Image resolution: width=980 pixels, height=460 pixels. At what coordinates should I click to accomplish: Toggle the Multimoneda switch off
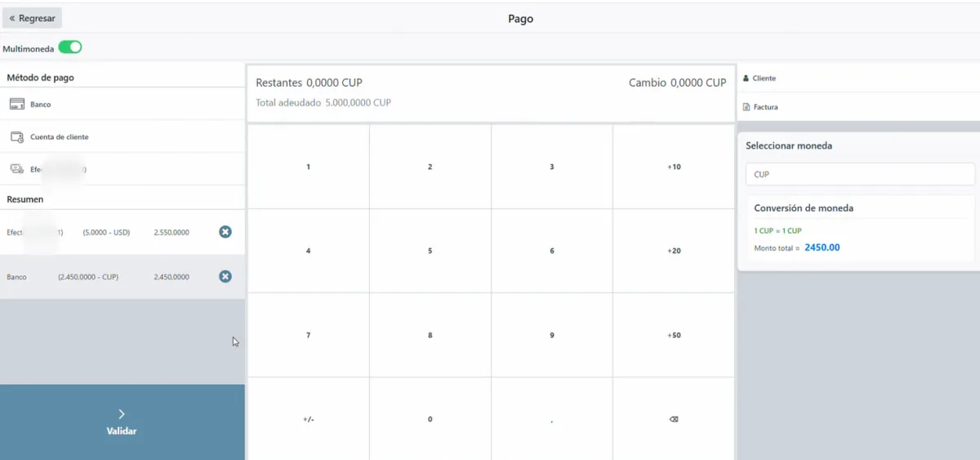[x=70, y=48]
